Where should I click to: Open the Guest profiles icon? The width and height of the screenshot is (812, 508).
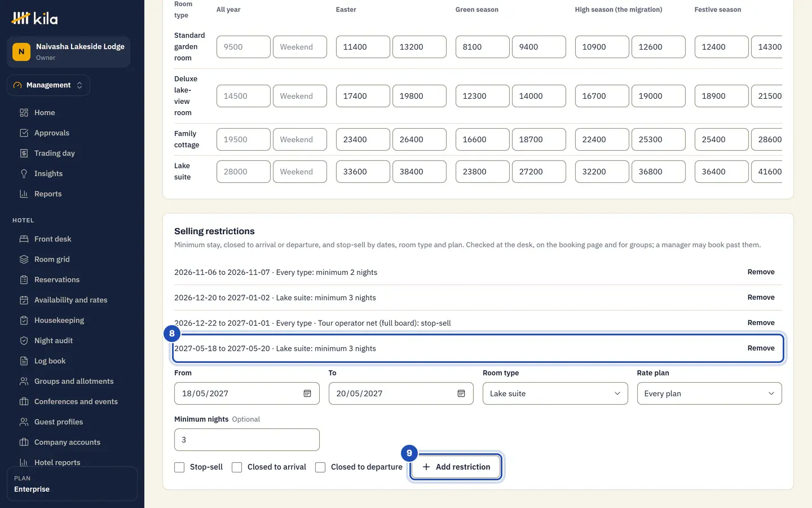click(24, 422)
